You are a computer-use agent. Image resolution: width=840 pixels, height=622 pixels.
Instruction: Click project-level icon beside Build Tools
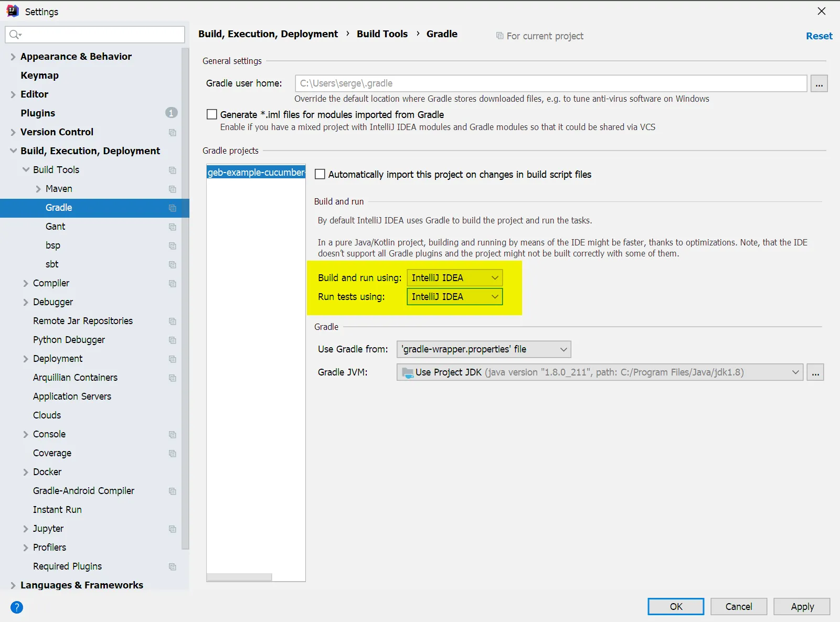[173, 170]
